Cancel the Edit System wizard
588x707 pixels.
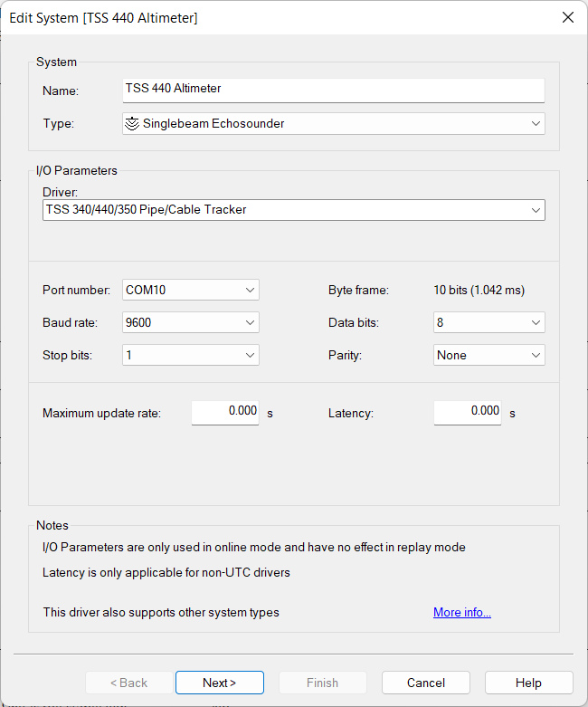tap(425, 683)
